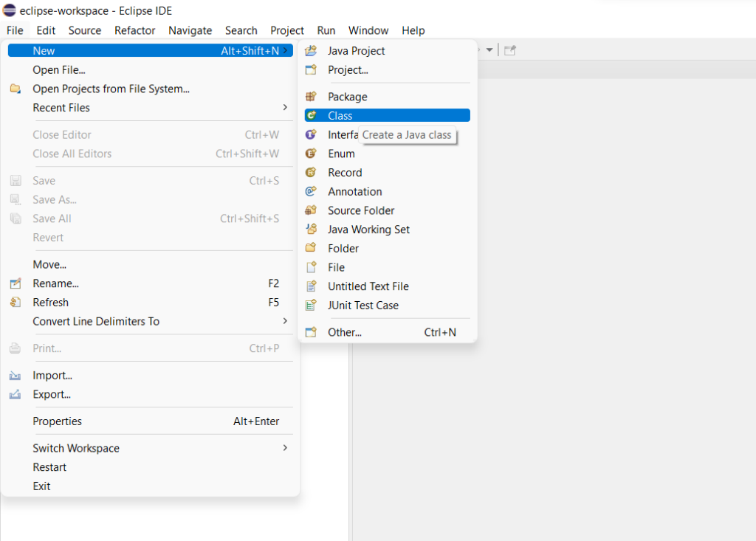Create a new Package

point(348,96)
